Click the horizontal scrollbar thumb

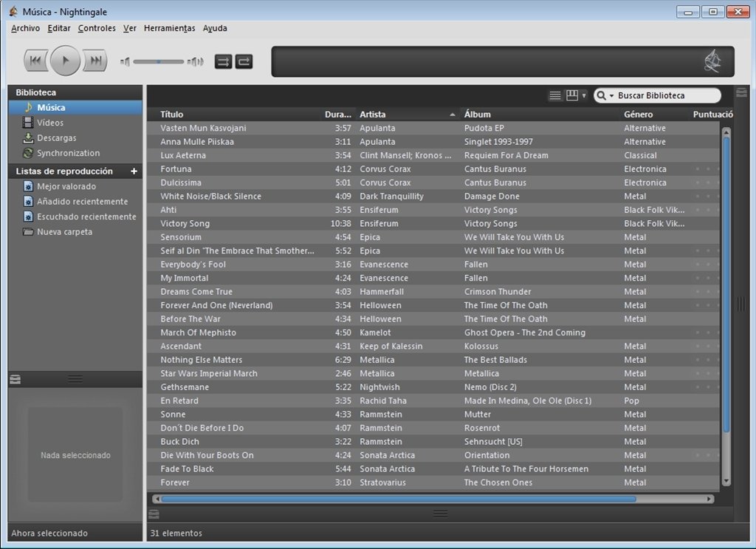[x=399, y=499]
